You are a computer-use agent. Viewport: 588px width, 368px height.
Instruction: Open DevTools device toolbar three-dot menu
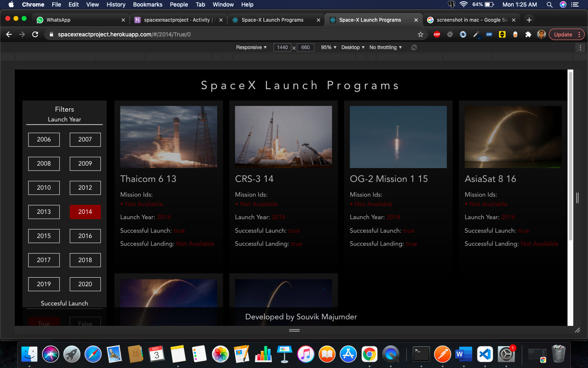click(x=580, y=47)
